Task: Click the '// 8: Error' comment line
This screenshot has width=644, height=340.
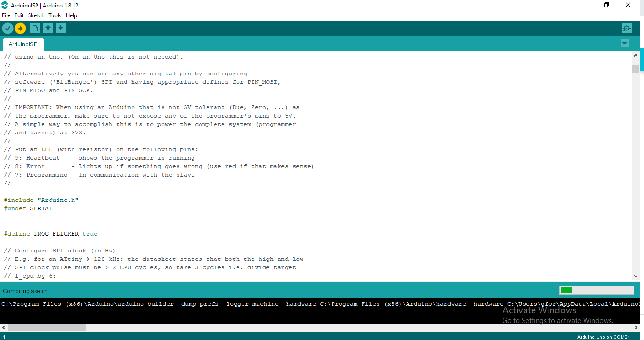Action: pyautogui.click(x=159, y=166)
